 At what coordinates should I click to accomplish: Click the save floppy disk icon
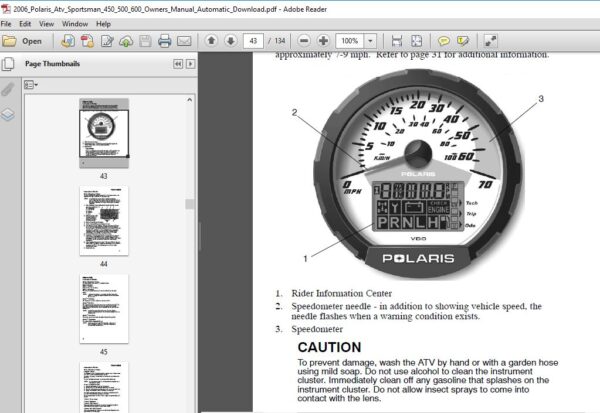pyautogui.click(x=145, y=41)
